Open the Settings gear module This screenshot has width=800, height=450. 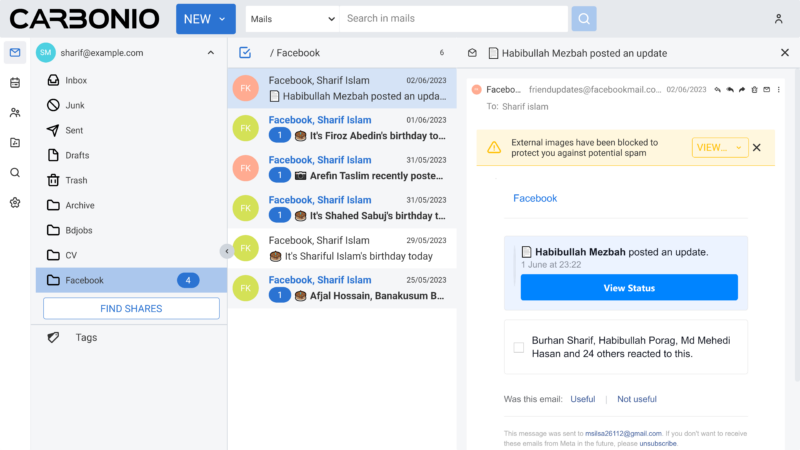[x=15, y=203]
